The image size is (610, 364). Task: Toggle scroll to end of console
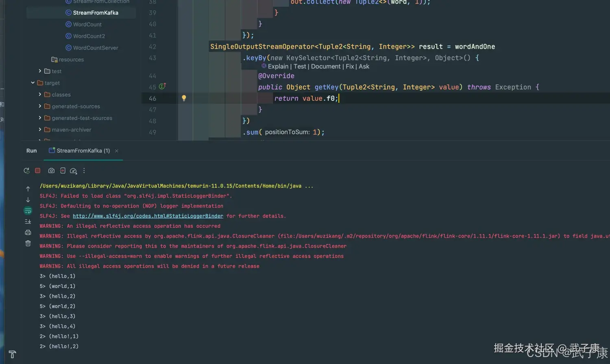(x=28, y=222)
